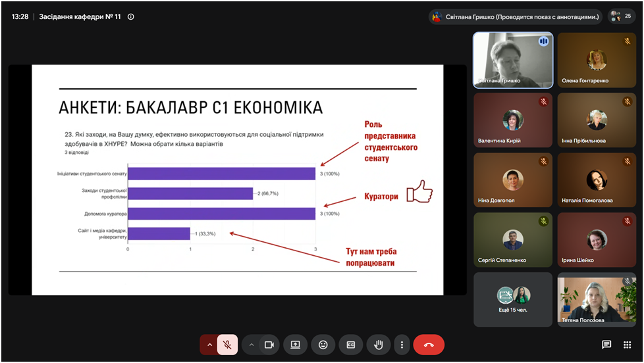The width and height of the screenshot is (644, 363).
Task: Open the activities grid icon
Action: click(x=627, y=345)
